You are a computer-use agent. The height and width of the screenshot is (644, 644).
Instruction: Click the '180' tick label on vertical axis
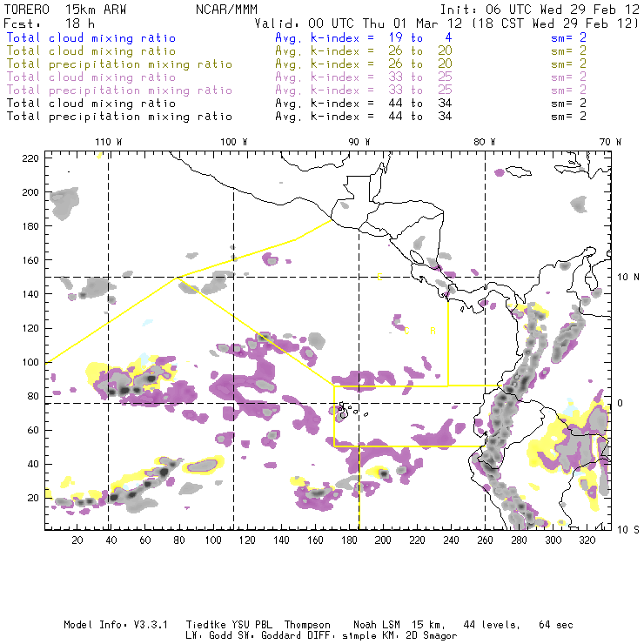coord(30,226)
